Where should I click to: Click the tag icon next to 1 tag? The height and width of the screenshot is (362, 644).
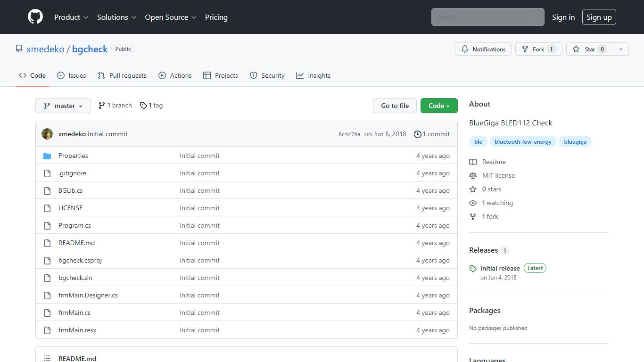pos(143,106)
